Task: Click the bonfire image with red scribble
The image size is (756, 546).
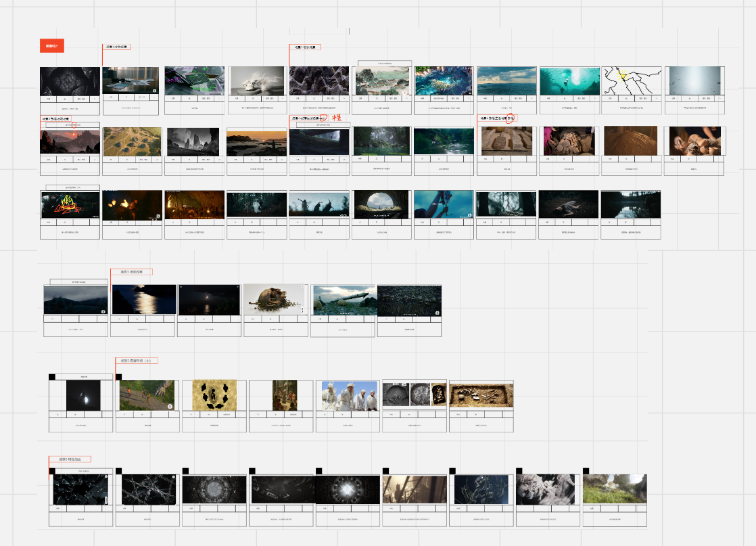Action: point(70,205)
